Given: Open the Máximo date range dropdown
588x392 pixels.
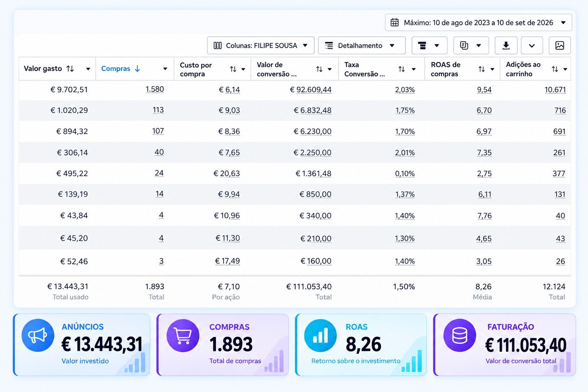Looking at the screenshot, I should coord(479,23).
